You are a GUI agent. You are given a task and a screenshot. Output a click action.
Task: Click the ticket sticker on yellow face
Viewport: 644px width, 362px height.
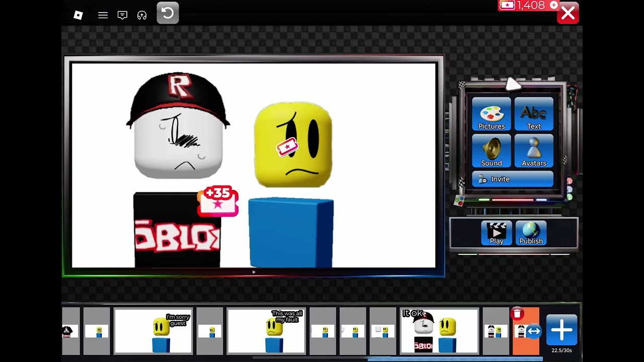coord(287,147)
